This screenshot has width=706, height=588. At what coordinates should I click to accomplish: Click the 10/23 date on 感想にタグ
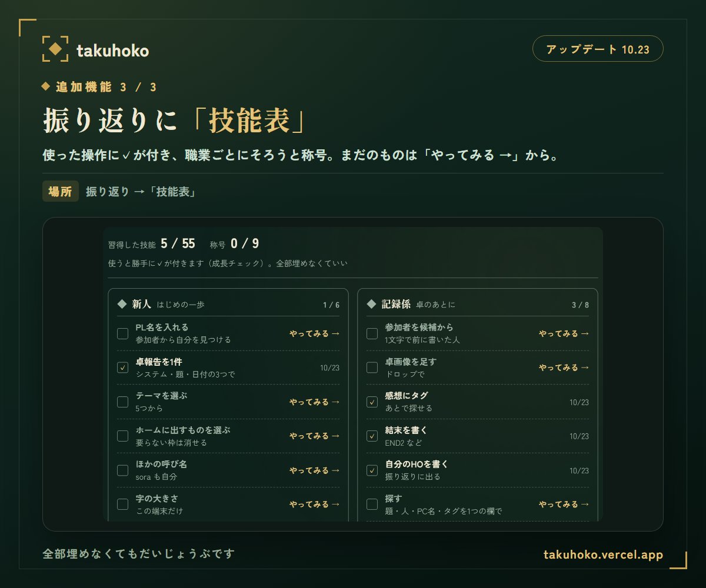pos(580,402)
